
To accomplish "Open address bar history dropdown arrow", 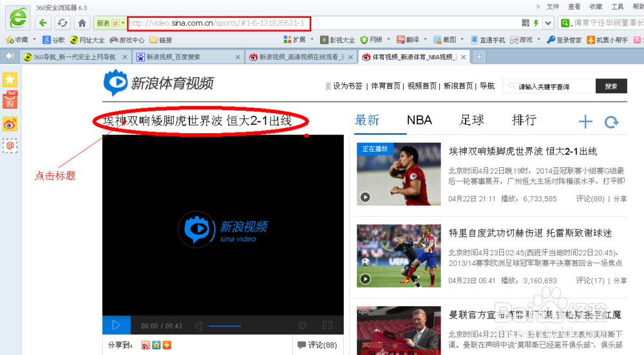I will point(548,23).
